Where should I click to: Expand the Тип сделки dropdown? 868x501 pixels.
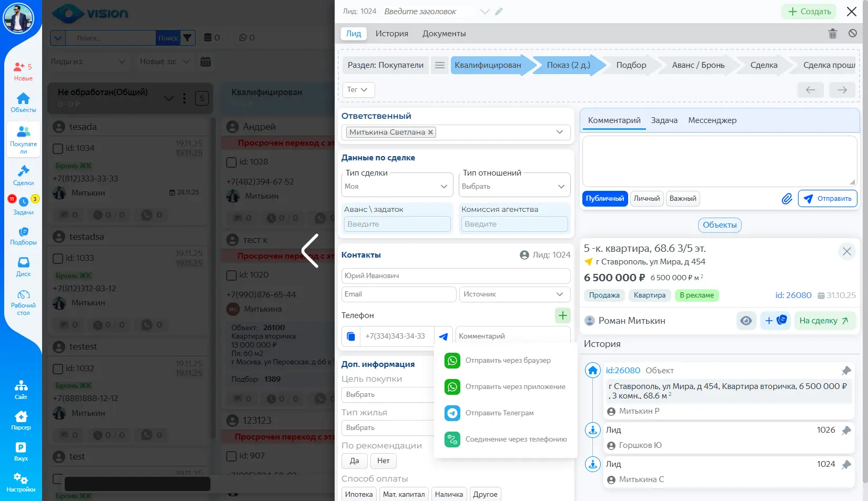[397, 186]
